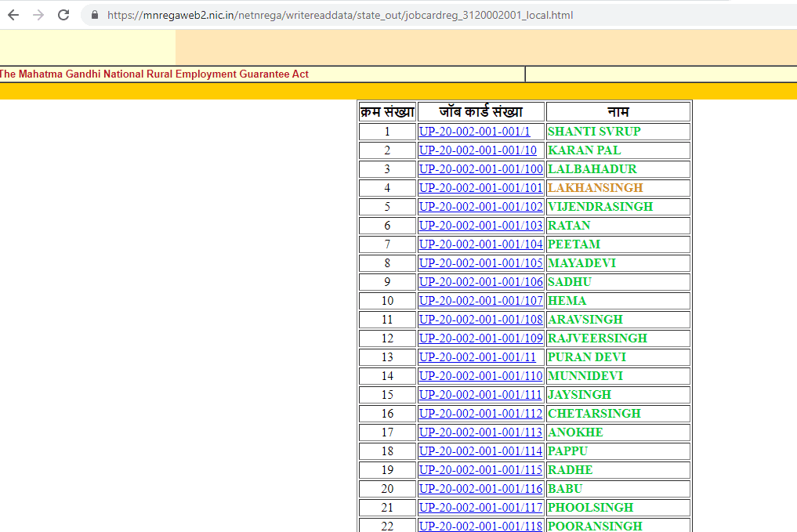Screen dimensions: 797x532
Task: Open job card link ending in 103
Action: (480, 226)
